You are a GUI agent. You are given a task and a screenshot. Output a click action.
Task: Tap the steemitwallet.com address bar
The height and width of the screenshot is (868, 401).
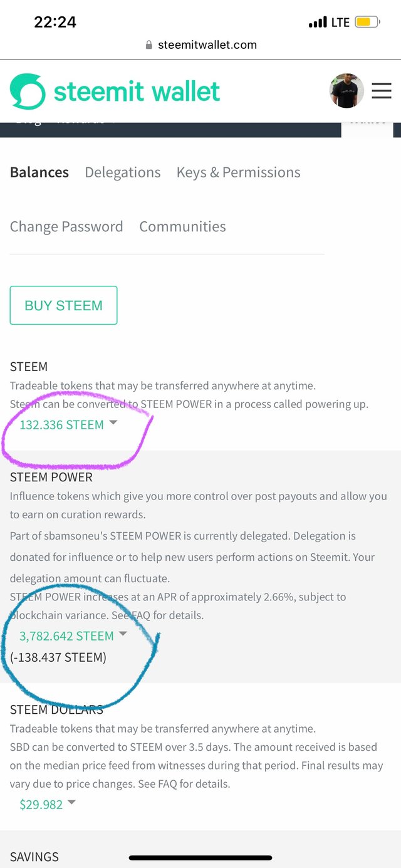pos(207,45)
